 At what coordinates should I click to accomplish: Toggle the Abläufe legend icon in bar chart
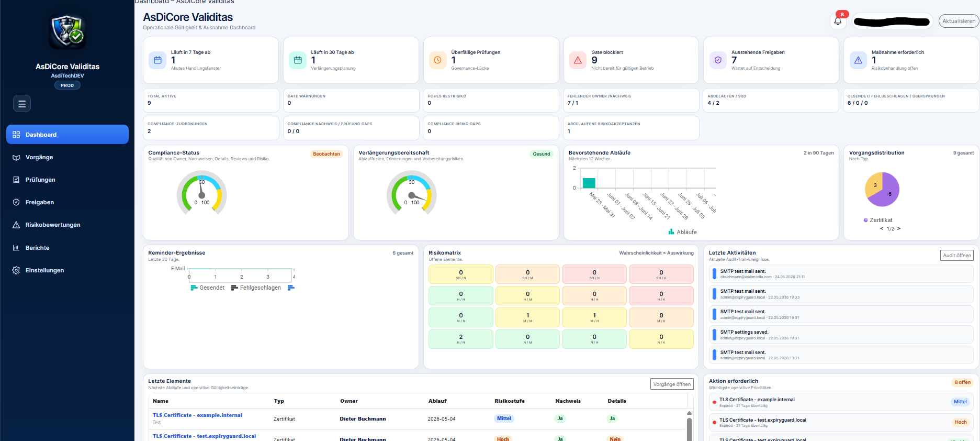(x=671, y=231)
